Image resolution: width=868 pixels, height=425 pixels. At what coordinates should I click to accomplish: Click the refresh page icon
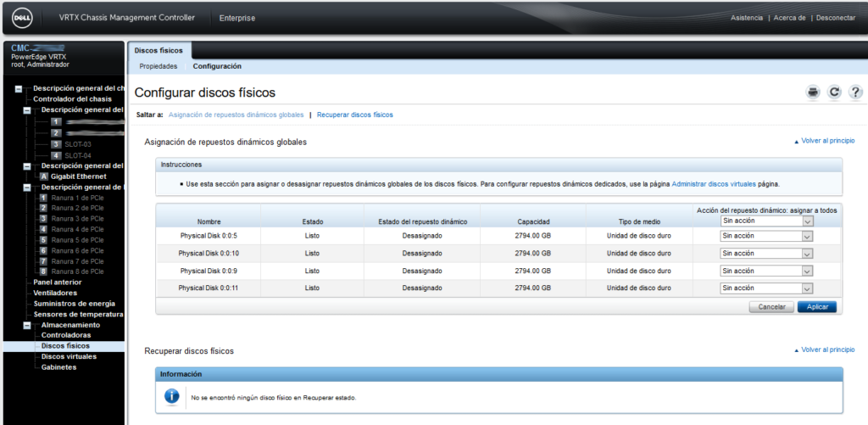834,92
